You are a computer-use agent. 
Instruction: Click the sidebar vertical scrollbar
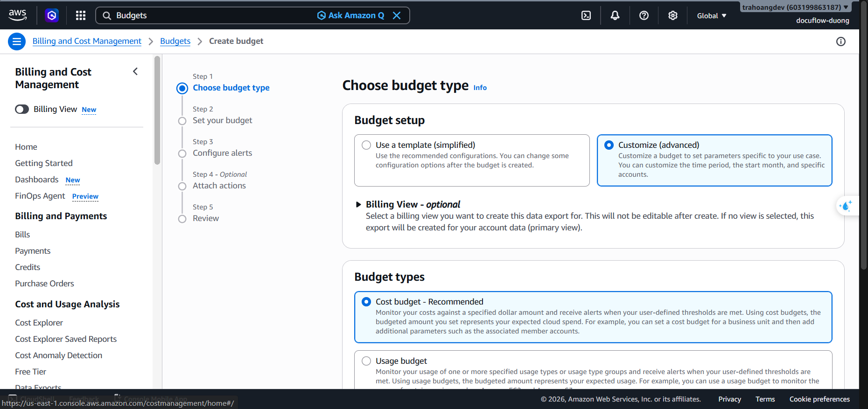[157, 110]
